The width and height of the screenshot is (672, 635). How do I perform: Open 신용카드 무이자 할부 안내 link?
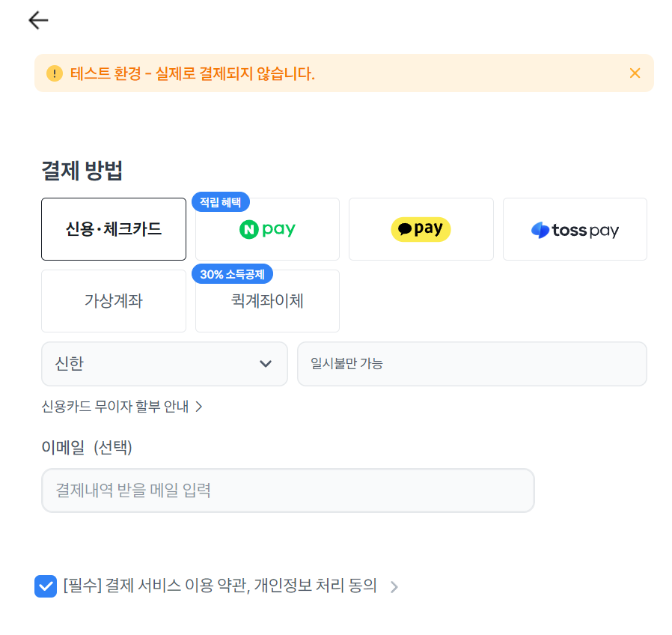coord(115,407)
